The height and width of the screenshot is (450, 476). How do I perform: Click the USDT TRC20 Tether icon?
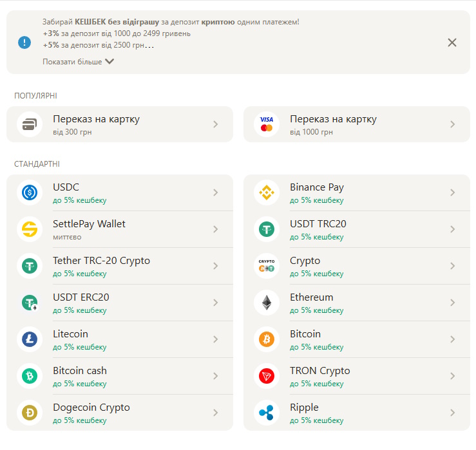[267, 229]
